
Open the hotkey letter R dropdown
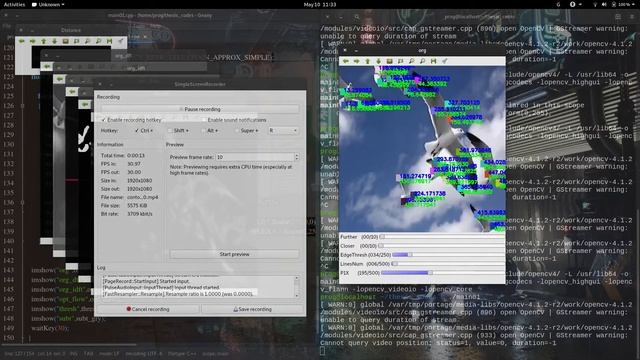click(x=283, y=131)
